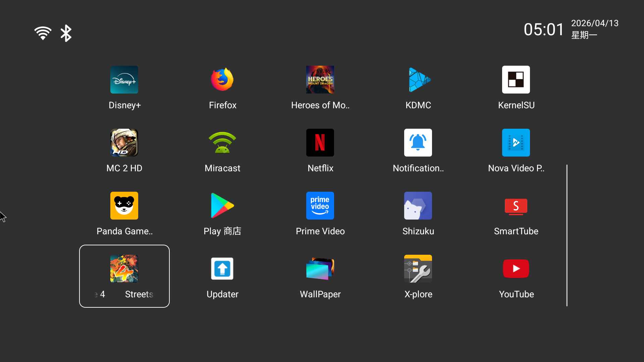
Task: Select the scrolling "Streets" label
Action: (139, 294)
